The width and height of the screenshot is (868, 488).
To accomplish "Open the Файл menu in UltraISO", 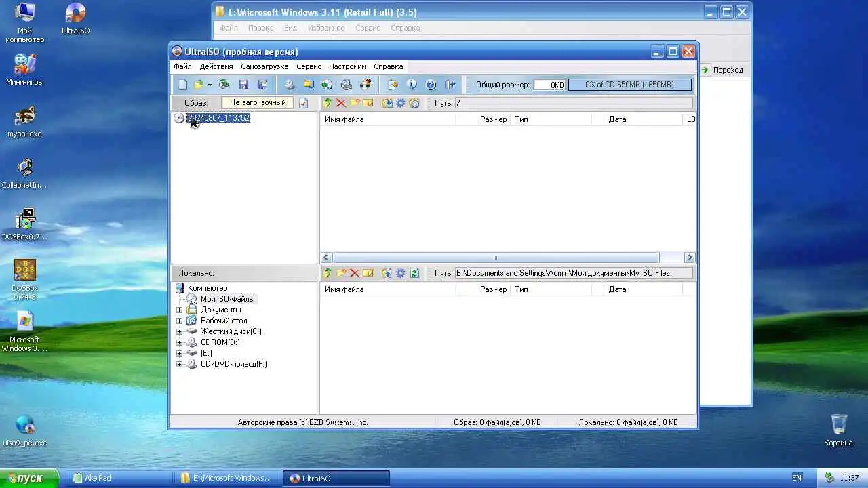I will point(182,66).
